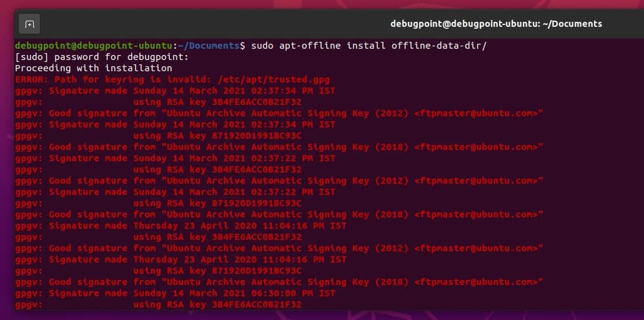The image size is (644, 320).
Task: Click the first Signing Key (2018) line
Action: (278, 147)
